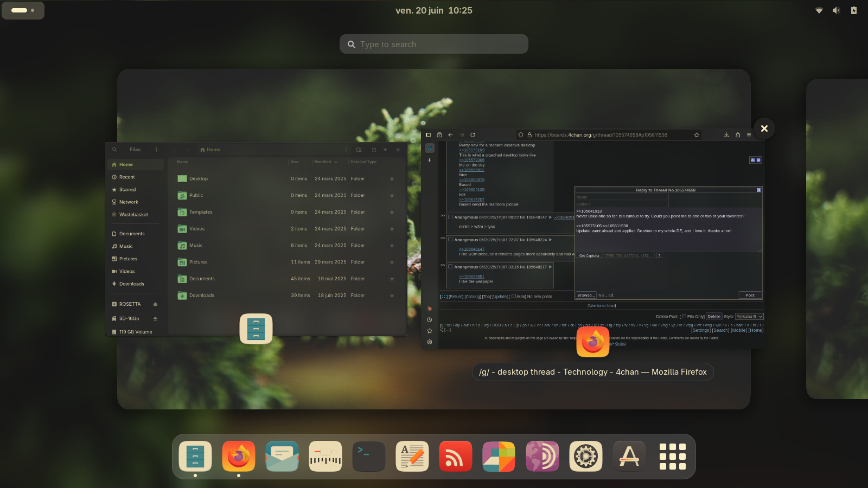Image resolution: width=868 pixels, height=488 pixels.
Task: Reload the page in Firefox
Action: click(473, 135)
